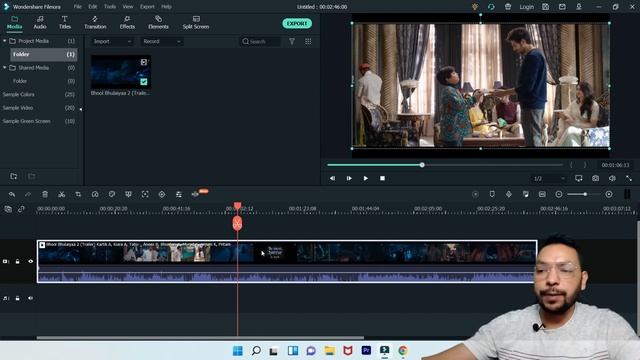Undo the last timeline action

(12, 194)
